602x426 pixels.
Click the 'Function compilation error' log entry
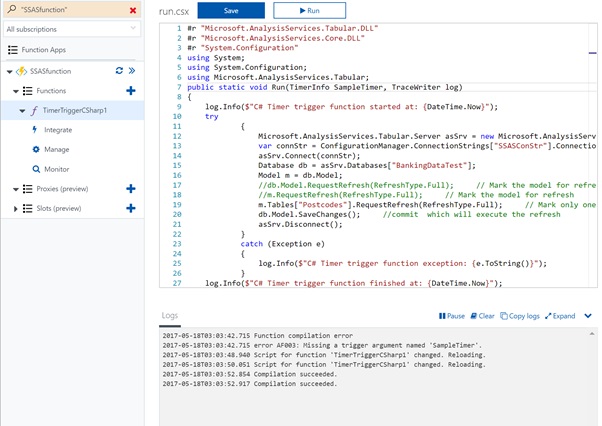[258, 336]
